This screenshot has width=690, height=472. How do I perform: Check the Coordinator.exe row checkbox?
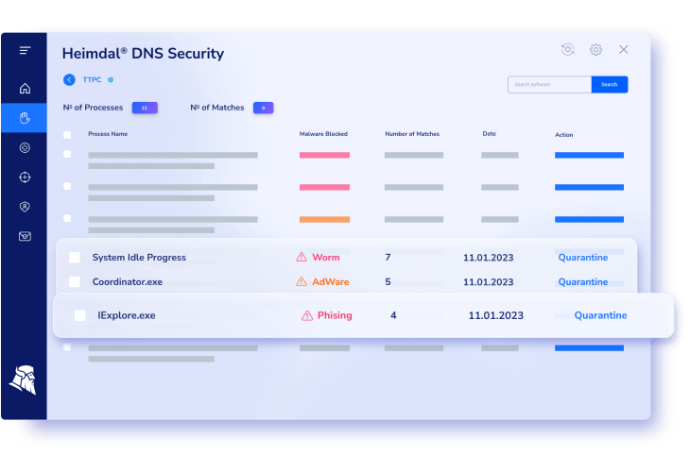[75, 282]
